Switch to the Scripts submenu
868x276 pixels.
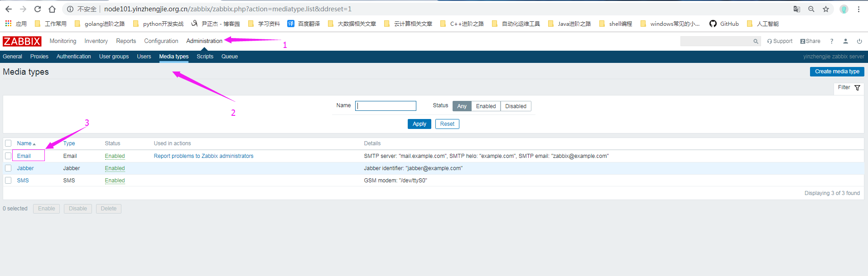coord(205,57)
